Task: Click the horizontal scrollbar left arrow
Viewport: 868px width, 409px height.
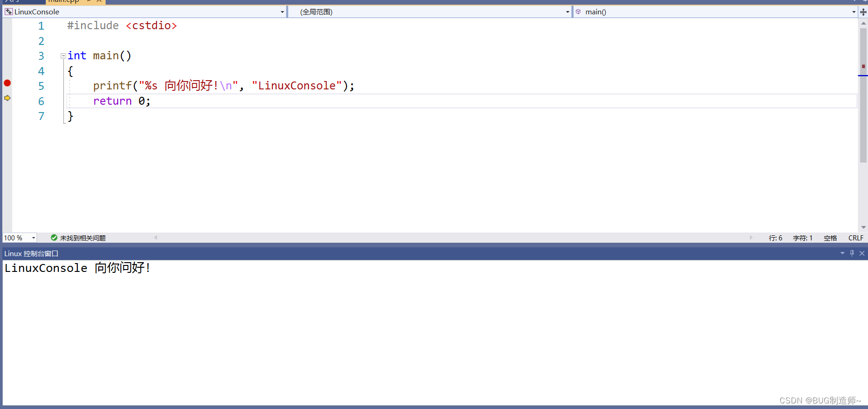Action: point(156,238)
